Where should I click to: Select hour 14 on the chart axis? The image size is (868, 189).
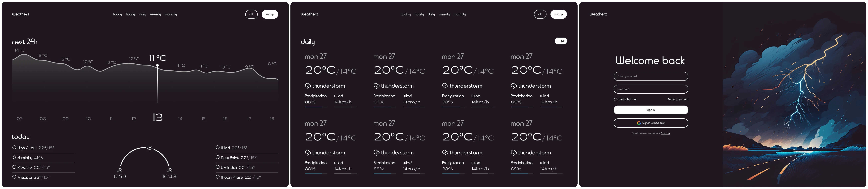(180, 119)
